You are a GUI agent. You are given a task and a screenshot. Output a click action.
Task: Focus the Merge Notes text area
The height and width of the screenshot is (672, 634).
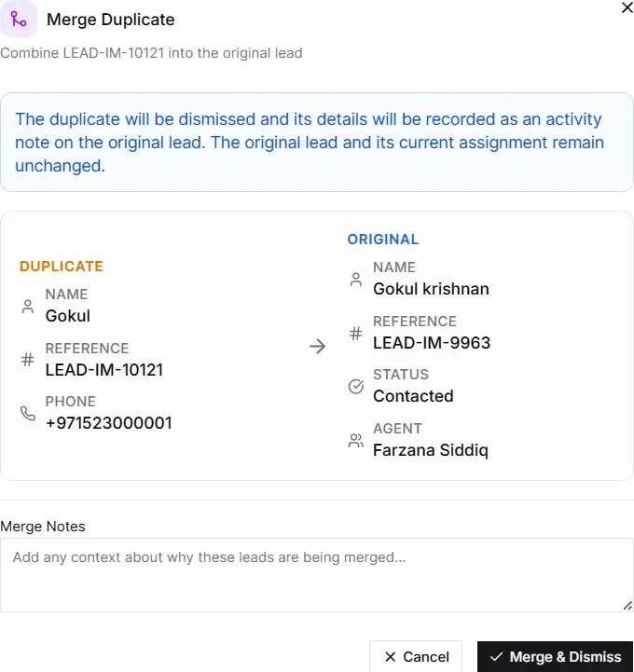(x=317, y=575)
